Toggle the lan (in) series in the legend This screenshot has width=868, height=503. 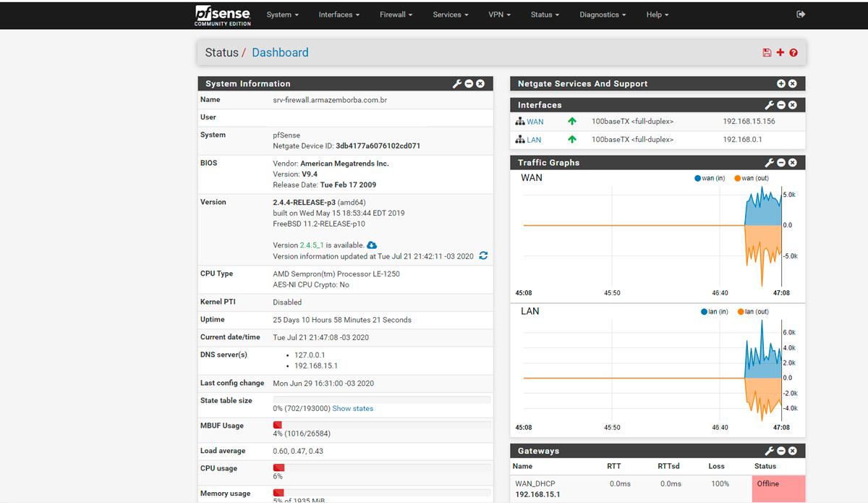pos(713,312)
